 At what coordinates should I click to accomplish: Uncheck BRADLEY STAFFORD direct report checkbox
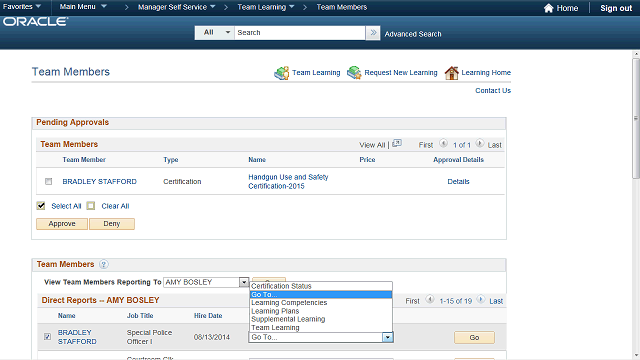tap(47, 337)
